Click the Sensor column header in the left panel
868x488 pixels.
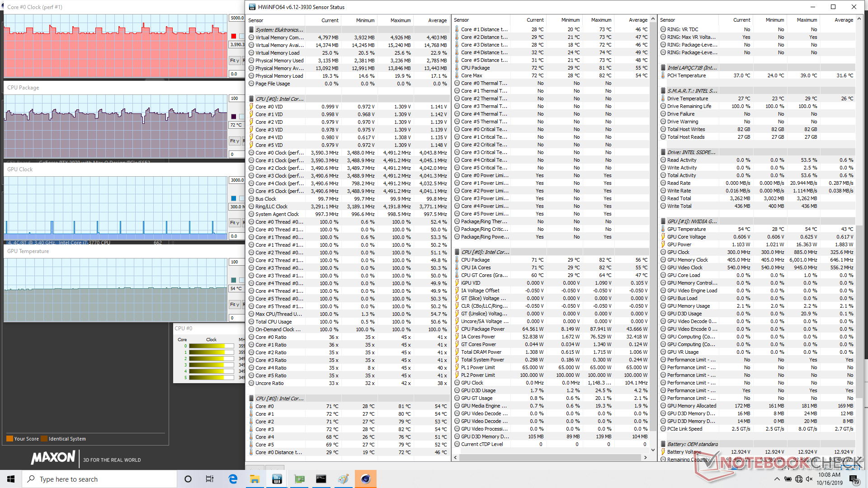coord(276,20)
